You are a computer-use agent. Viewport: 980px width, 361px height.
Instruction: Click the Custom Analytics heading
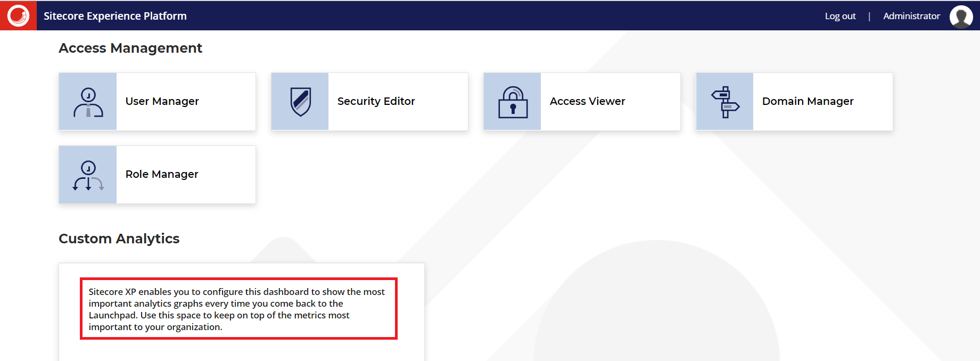[119, 239]
